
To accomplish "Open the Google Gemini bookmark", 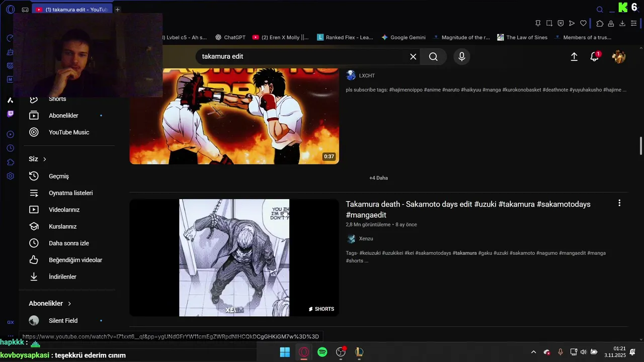I will point(403,37).
